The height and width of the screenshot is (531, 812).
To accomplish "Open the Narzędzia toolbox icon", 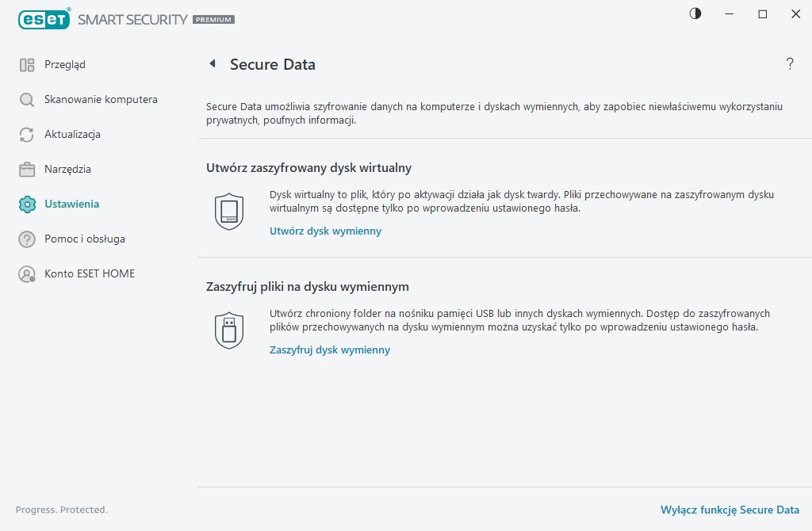I will (x=25, y=169).
